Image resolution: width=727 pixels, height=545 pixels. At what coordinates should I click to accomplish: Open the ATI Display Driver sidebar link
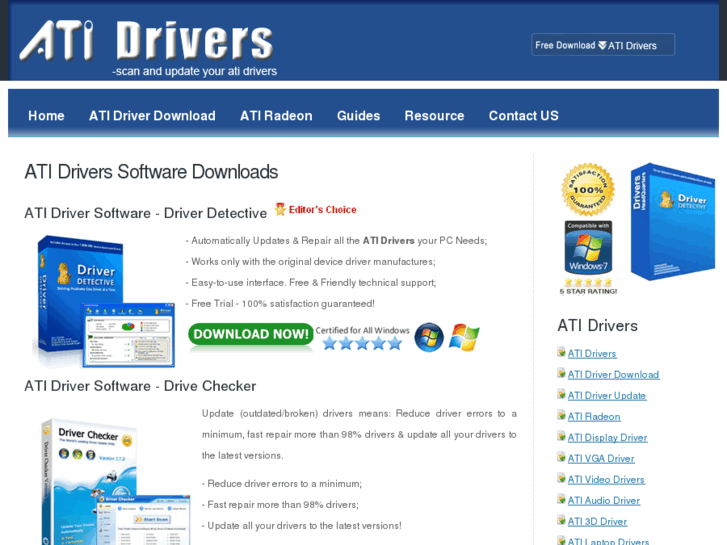pos(607,437)
